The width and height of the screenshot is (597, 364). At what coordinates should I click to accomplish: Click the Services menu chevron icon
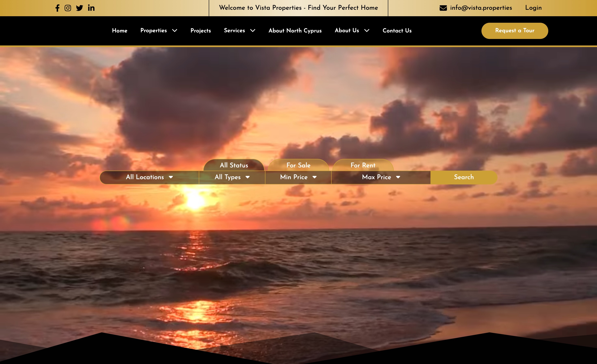(x=253, y=30)
